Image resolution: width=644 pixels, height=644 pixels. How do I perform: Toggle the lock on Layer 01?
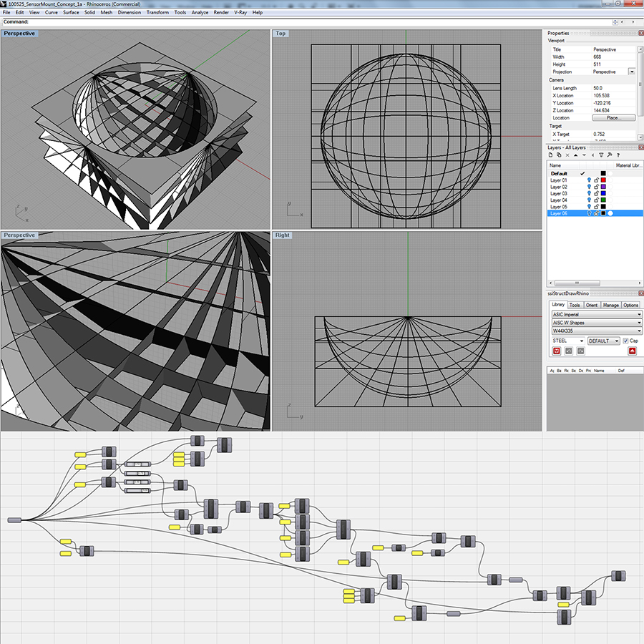[x=596, y=180]
